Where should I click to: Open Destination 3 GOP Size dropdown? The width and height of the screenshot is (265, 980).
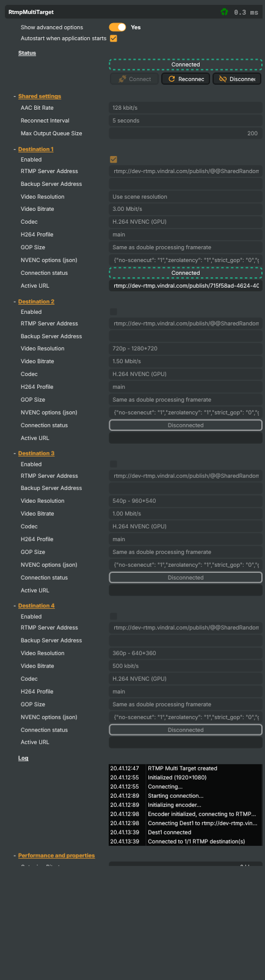[x=186, y=552]
